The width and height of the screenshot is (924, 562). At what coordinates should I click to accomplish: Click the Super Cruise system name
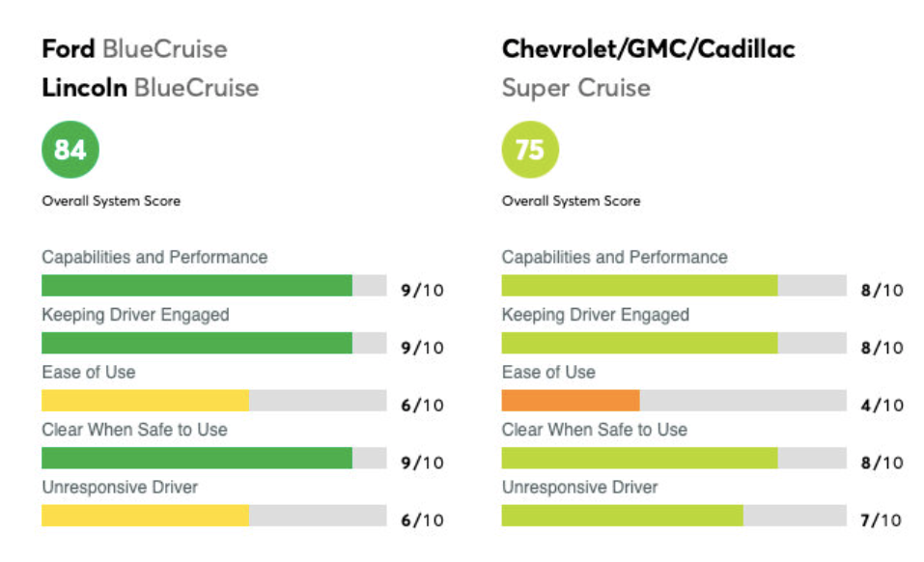pyautogui.click(x=575, y=88)
